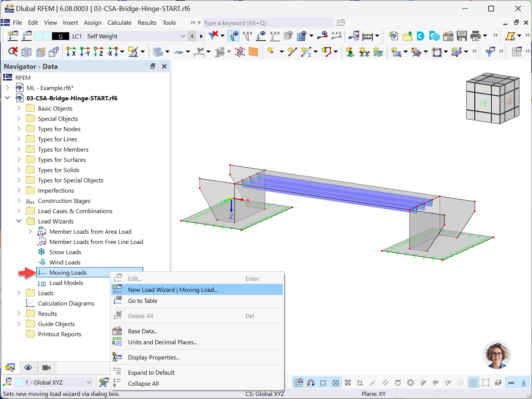Click the red mesh solid icon
This screenshot has height=399, width=532.
240,52
